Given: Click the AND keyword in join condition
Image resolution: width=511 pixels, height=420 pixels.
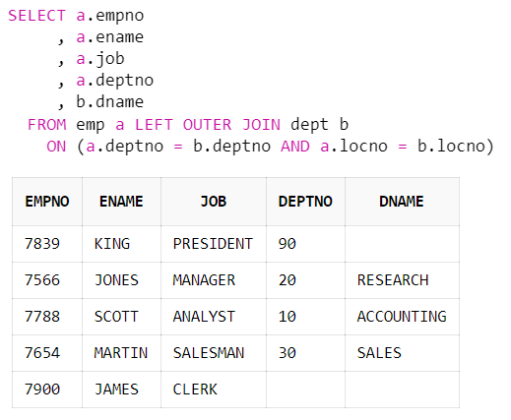Looking at the screenshot, I should 295,147.
